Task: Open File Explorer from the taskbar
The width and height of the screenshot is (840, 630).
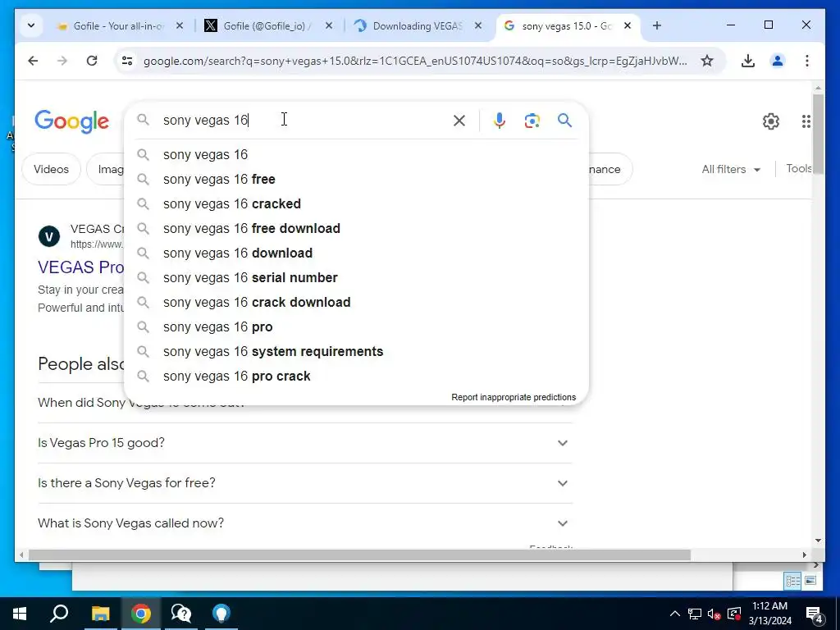Action: [100, 614]
